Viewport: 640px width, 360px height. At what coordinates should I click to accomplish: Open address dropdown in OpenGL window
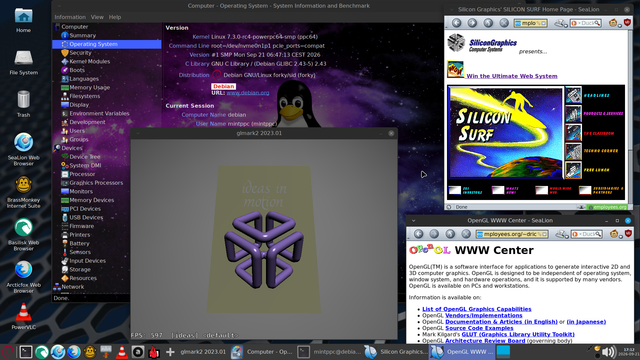(544, 234)
